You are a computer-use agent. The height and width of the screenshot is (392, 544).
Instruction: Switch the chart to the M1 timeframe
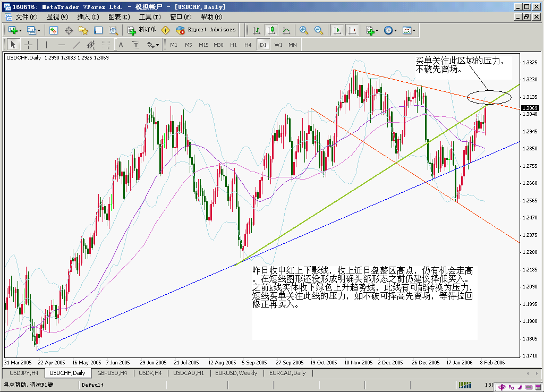pyautogui.click(x=174, y=45)
